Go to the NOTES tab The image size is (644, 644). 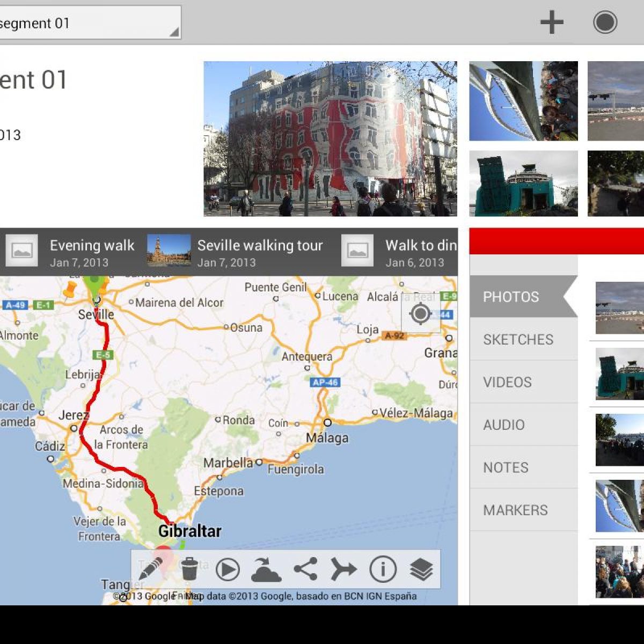click(506, 467)
